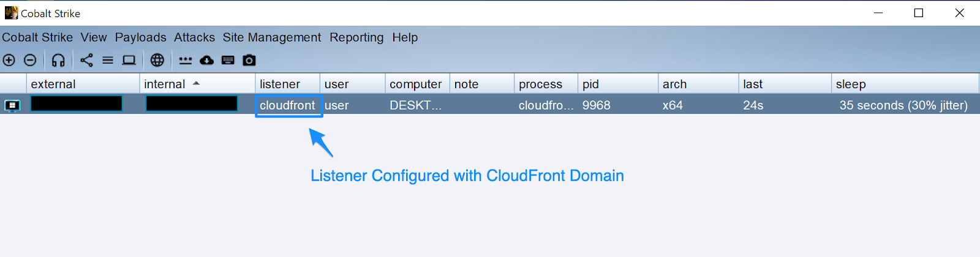980x257 pixels.
Task: Sort sessions by the sleep column header
Action: coord(851,84)
